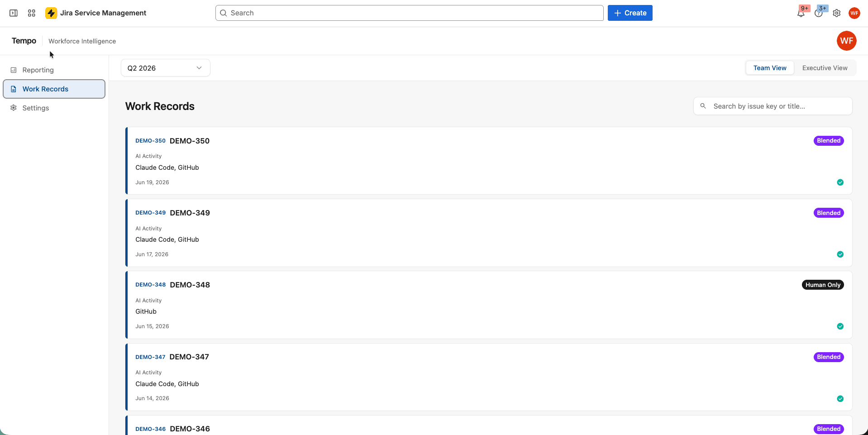Click the green checkmark on DEMO-347
868x435 pixels.
pos(840,399)
